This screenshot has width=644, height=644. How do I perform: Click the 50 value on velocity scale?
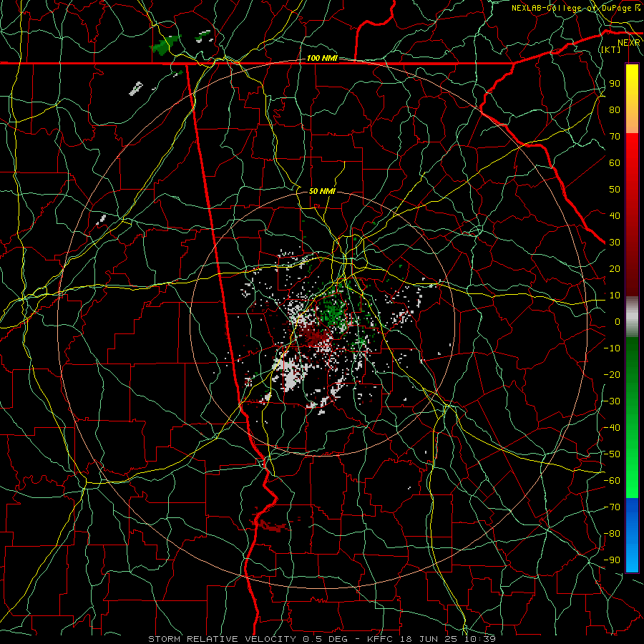[615, 190]
